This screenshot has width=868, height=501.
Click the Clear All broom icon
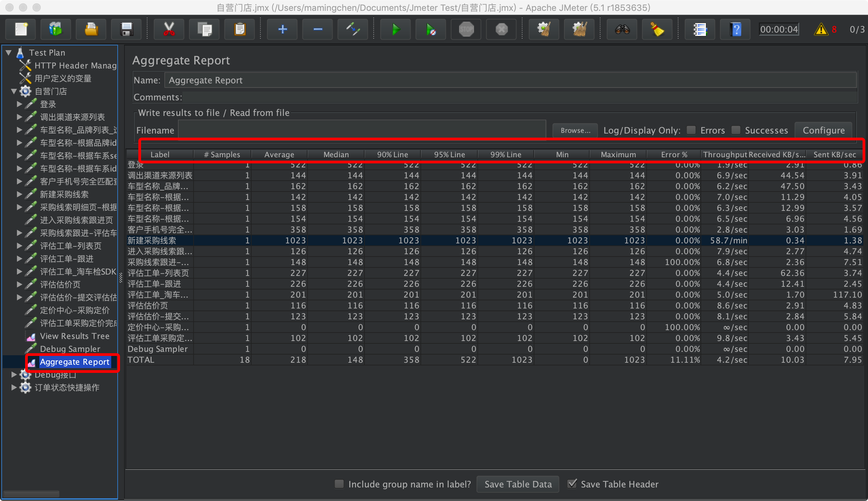tap(579, 29)
